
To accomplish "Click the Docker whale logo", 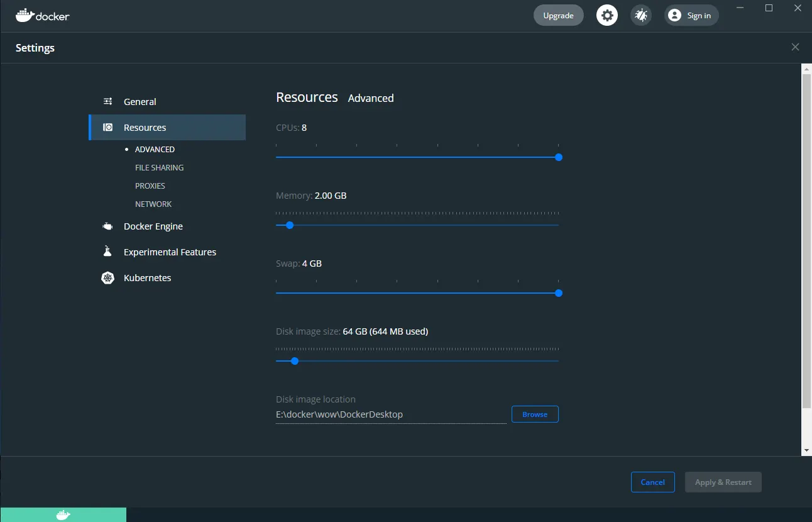I will pyautogui.click(x=42, y=15).
